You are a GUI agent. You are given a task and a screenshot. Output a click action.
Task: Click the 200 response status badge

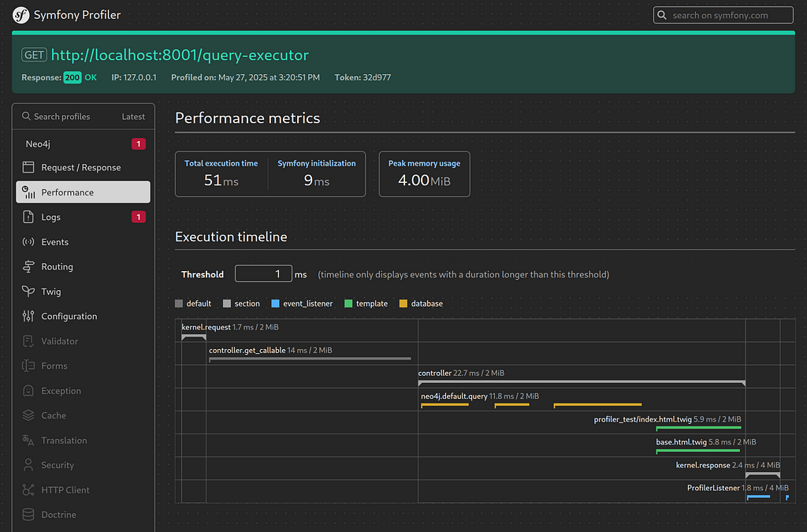[x=72, y=77]
